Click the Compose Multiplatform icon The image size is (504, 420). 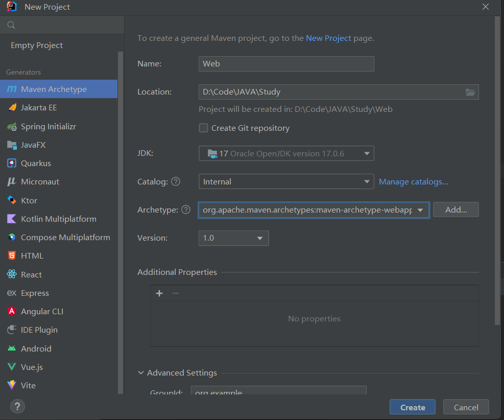pos(12,237)
